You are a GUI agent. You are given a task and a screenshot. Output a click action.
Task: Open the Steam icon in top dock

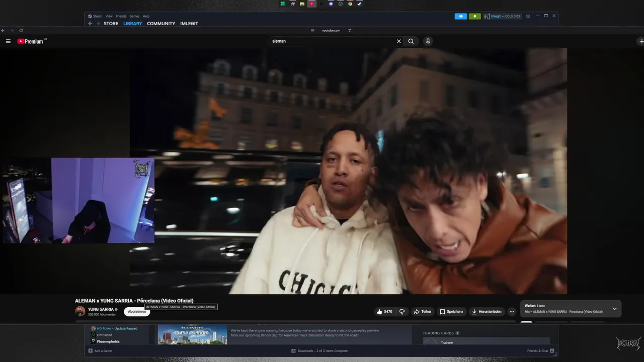click(360, 4)
